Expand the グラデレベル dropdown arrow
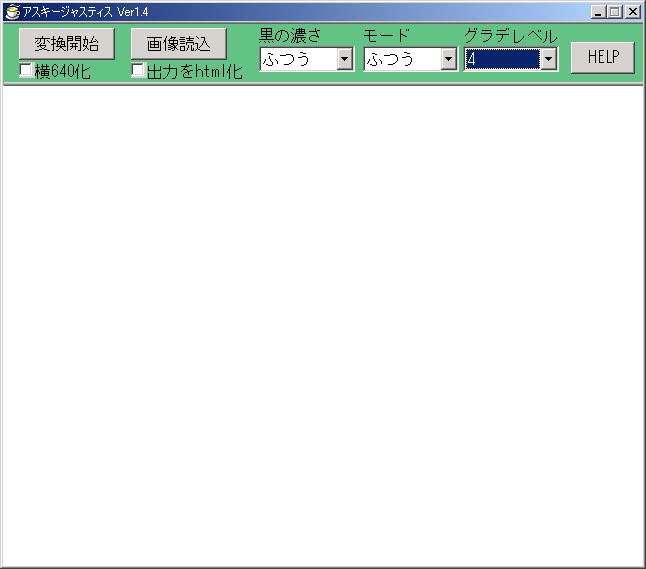Screen dimensions: 646x569 548,60
